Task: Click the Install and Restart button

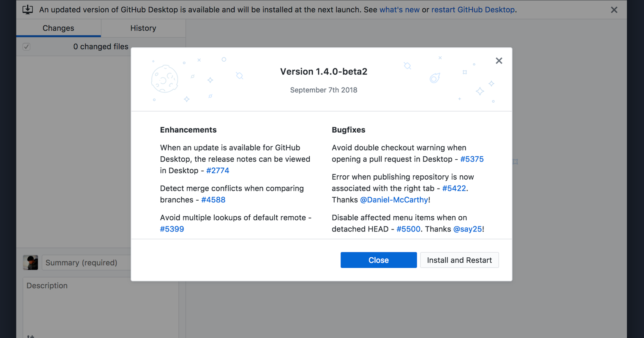Action: click(x=459, y=260)
